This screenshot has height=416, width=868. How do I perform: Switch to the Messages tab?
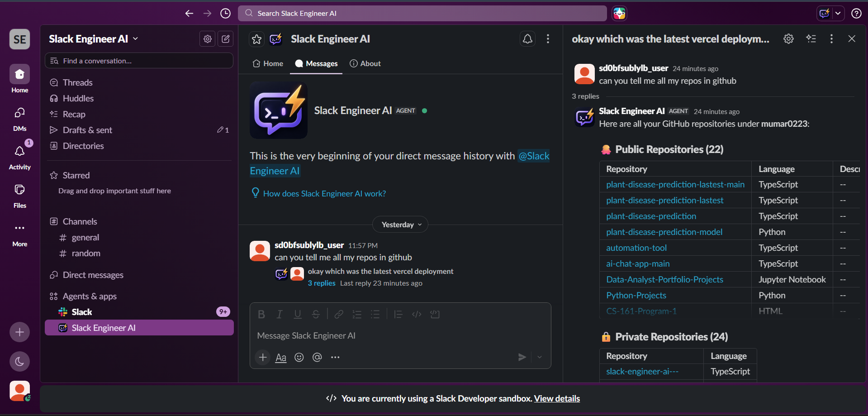316,63
